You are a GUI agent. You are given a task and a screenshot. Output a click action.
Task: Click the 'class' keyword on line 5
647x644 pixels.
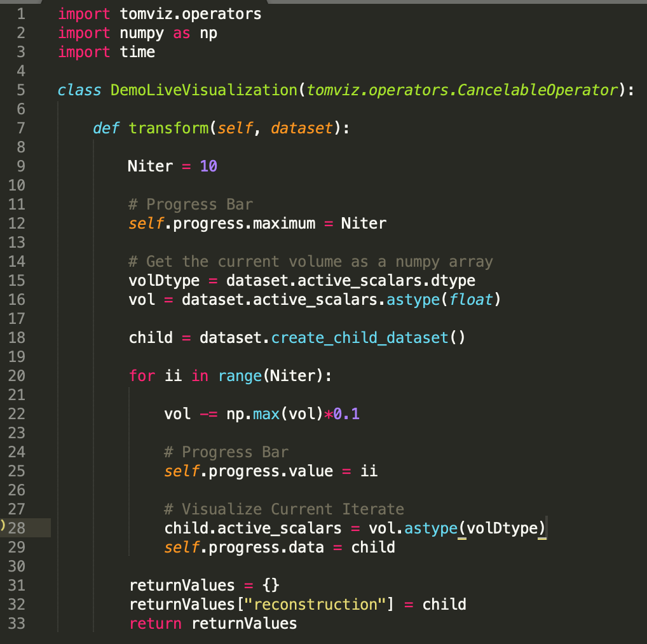coord(79,90)
